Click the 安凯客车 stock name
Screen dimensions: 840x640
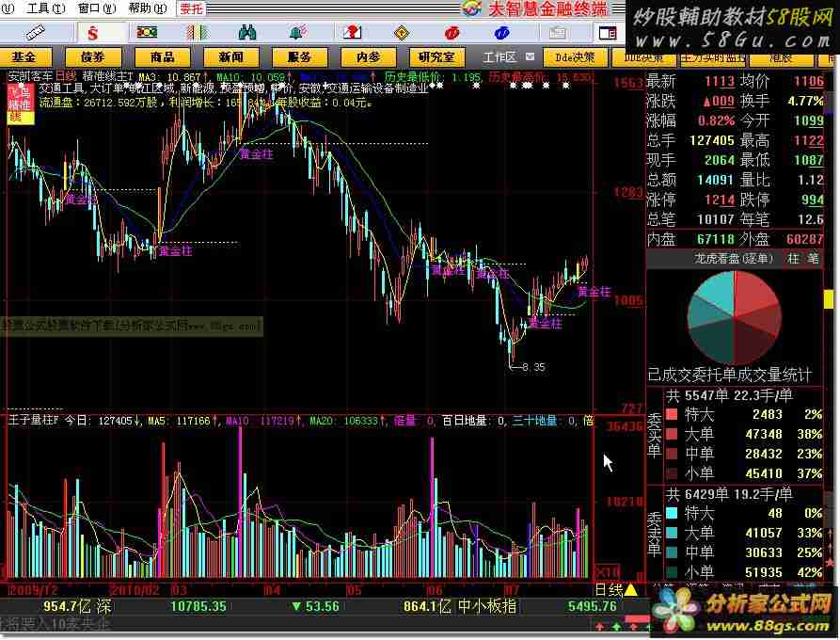tap(30, 76)
